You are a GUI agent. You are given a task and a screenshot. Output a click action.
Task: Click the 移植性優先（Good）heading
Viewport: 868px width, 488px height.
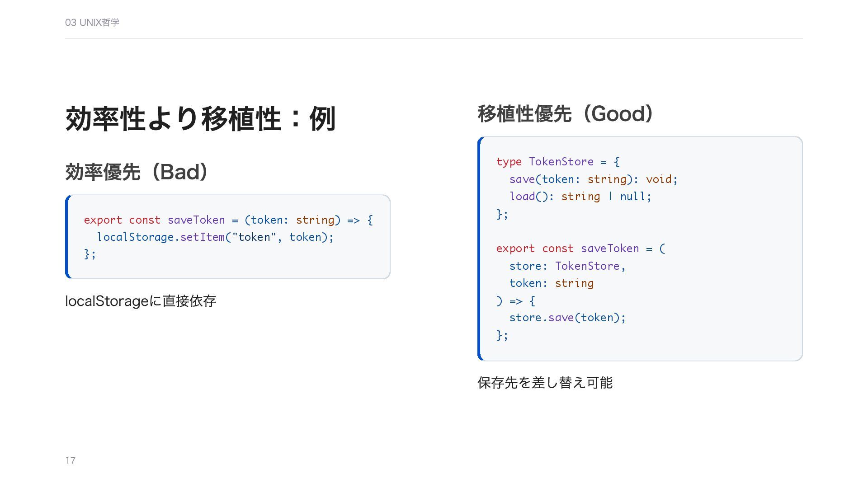click(x=566, y=114)
